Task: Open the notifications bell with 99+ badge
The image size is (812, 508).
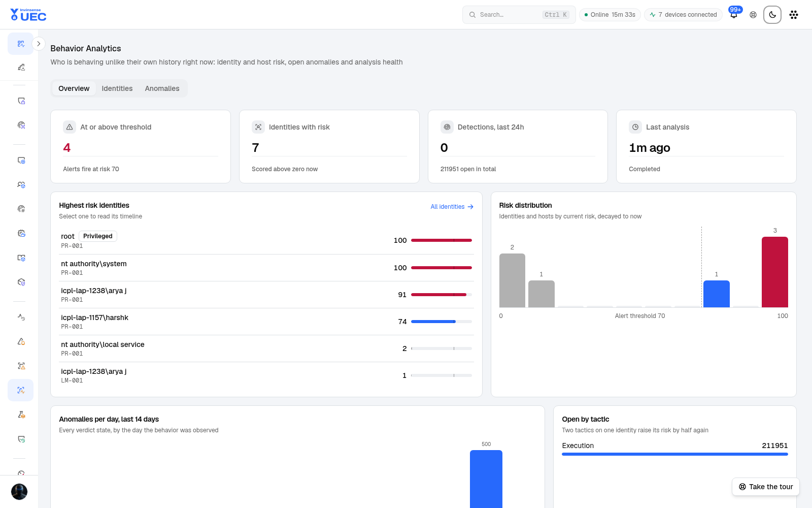Action: tap(734, 15)
